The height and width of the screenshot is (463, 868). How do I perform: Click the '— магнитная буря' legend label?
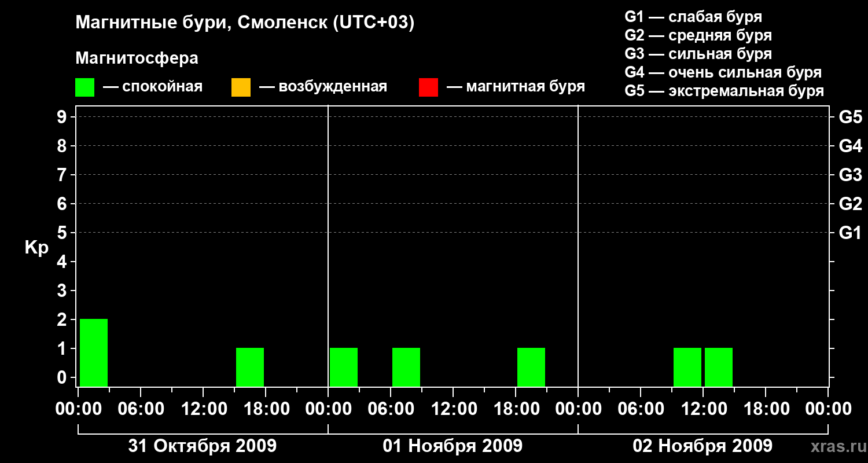tap(516, 87)
